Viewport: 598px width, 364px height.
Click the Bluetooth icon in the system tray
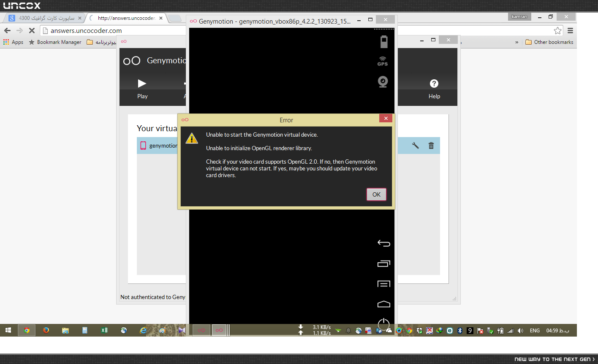tap(460, 331)
